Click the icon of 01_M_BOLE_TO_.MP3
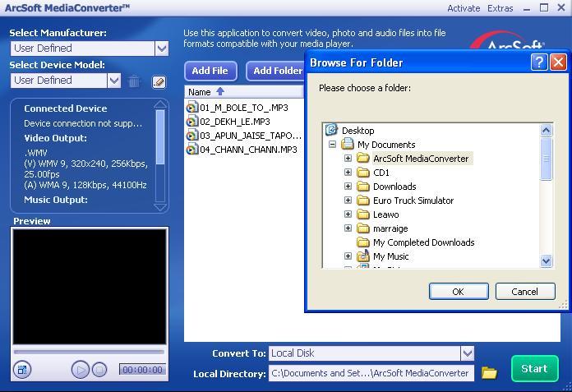 pyautogui.click(x=191, y=108)
